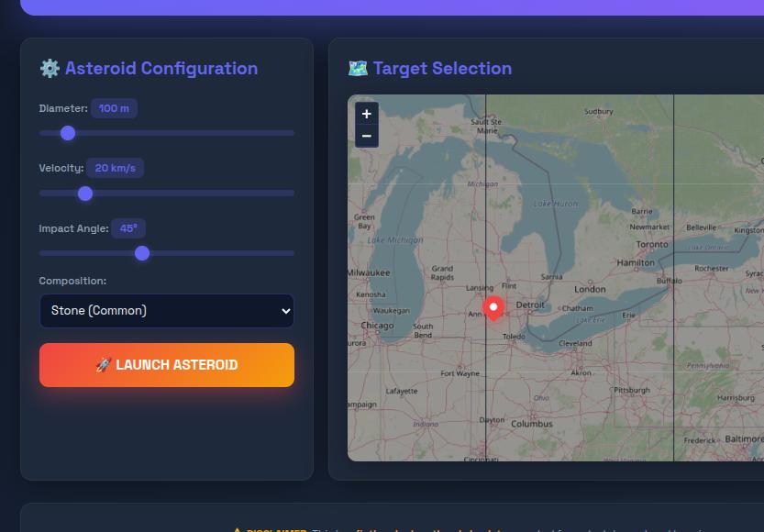The width and height of the screenshot is (764, 532).
Task: Set target on Toronto on the map
Action: pos(652,245)
